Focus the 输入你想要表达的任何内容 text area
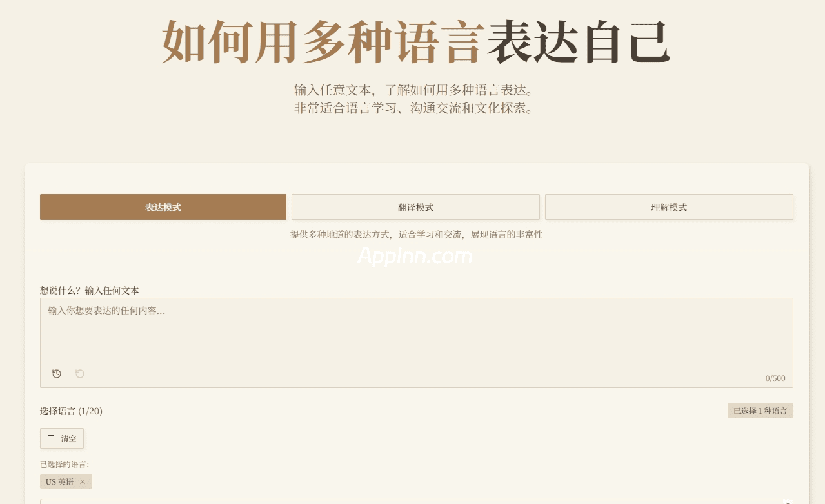The image size is (825, 504). (x=417, y=343)
